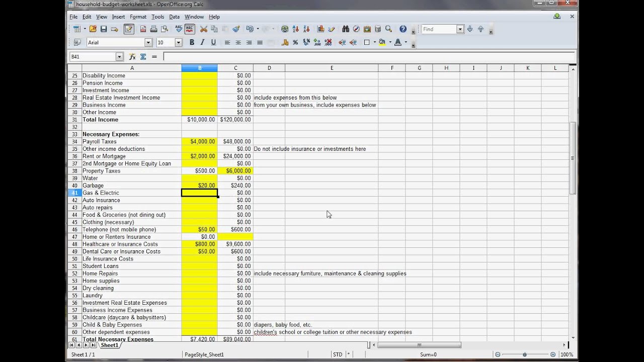
Task: Click Find Previous up arrow
Action: [480, 29]
